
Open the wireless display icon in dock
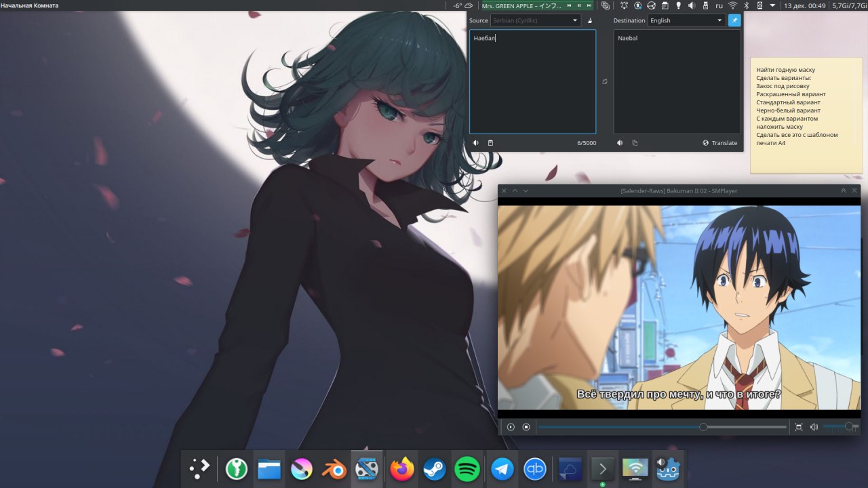pyautogui.click(x=635, y=468)
